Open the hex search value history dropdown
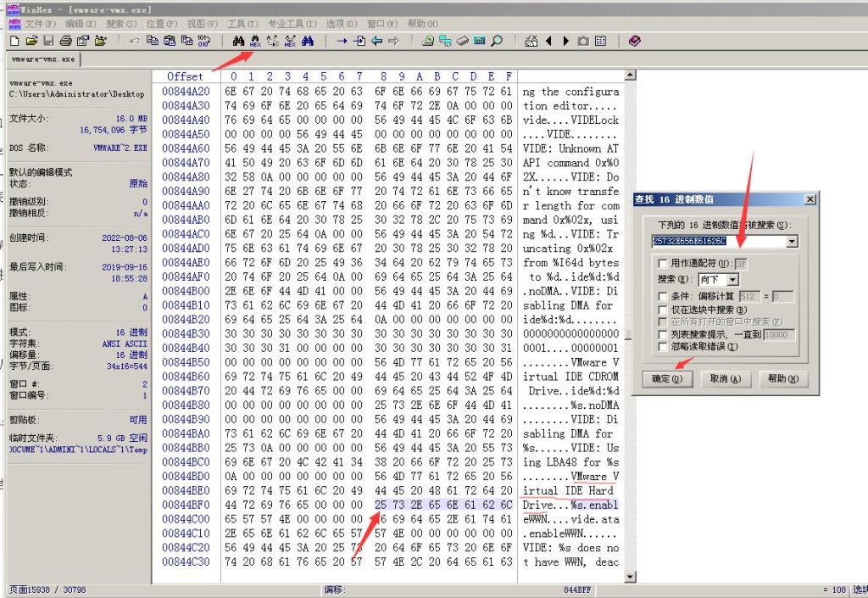 point(792,242)
